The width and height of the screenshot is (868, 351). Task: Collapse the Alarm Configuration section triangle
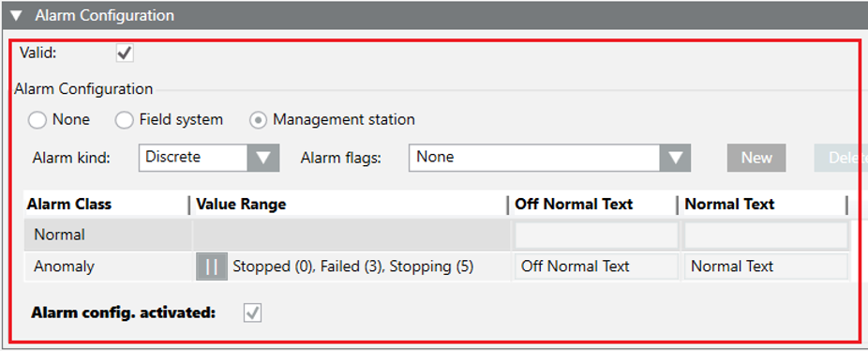16,16
